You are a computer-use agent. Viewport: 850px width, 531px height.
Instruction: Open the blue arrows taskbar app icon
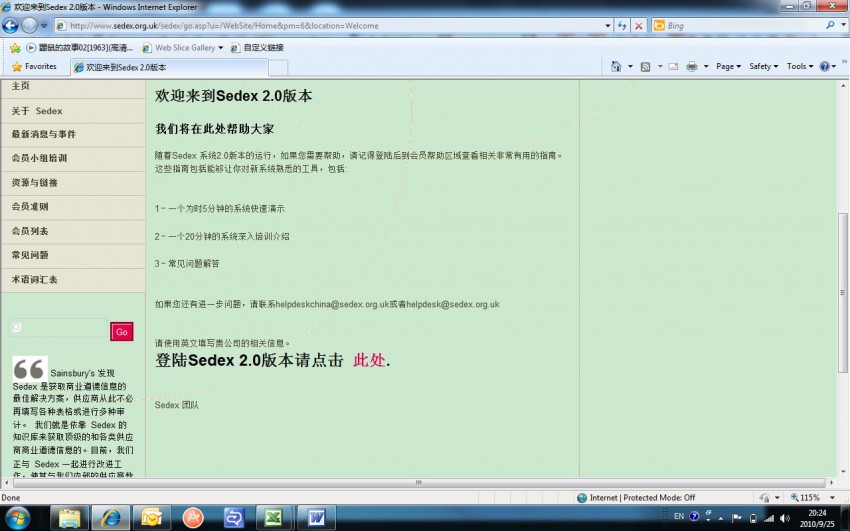(234, 518)
